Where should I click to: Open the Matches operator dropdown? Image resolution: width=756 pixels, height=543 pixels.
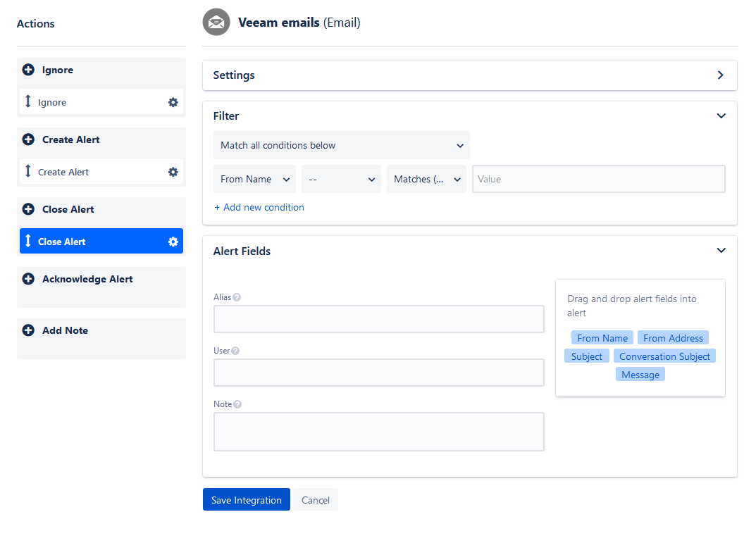pos(427,179)
